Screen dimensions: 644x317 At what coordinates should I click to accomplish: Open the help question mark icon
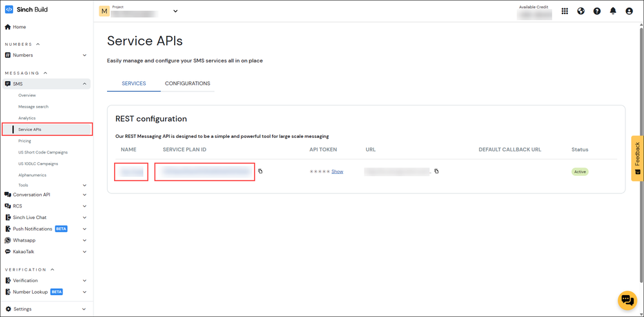(x=597, y=11)
